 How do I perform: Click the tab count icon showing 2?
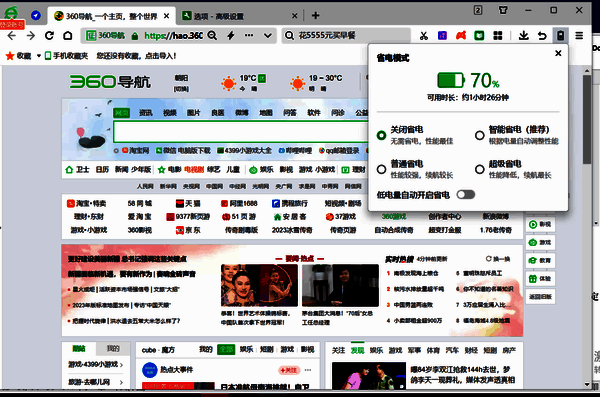pyautogui.click(x=478, y=10)
